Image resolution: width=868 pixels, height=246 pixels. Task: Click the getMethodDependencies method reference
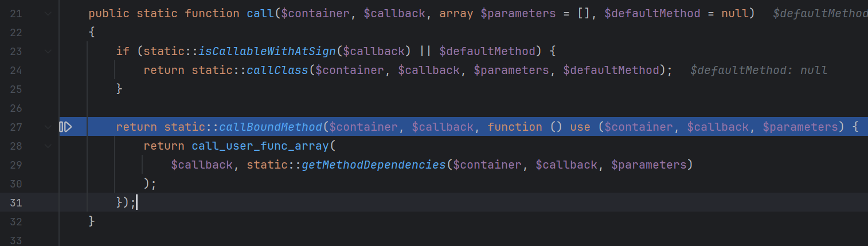point(374,165)
